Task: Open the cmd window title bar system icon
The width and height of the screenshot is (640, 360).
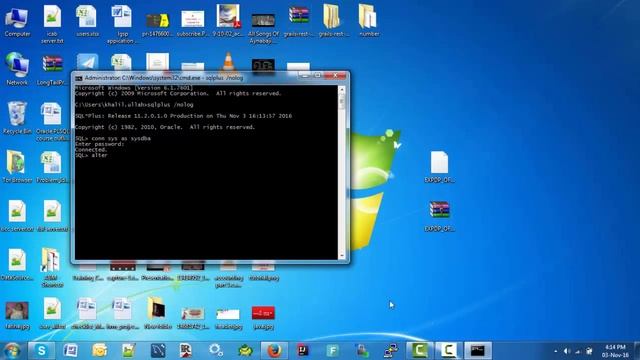Action: (79, 78)
